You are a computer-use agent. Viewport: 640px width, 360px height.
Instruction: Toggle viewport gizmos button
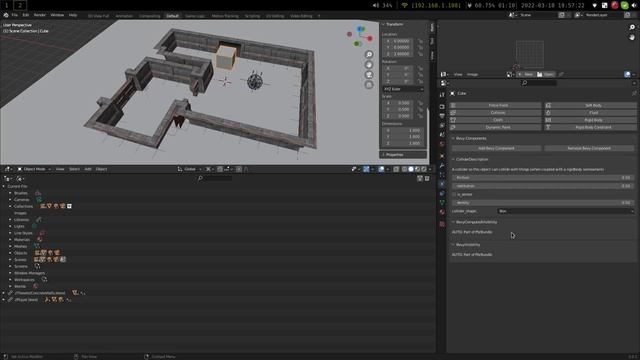click(x=366, y=169)
